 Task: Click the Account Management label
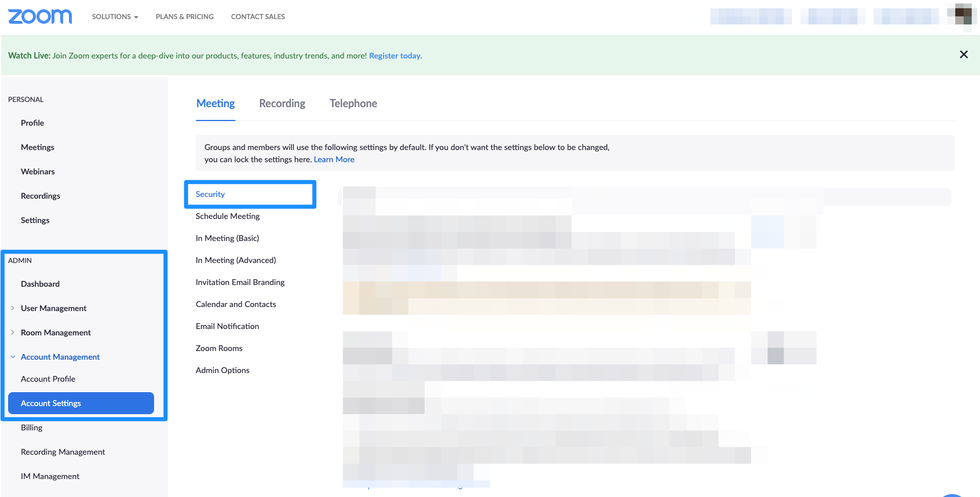pyautogui.click(x=60, y=357)
